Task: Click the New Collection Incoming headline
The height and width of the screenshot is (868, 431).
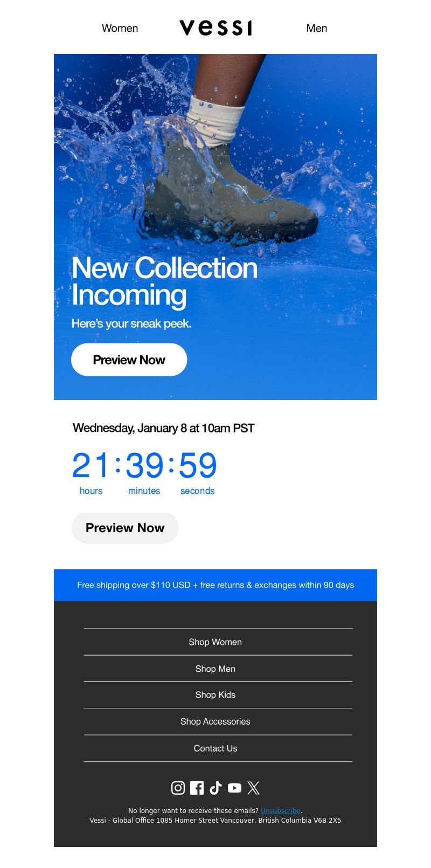Action: (x=165, y=281)
